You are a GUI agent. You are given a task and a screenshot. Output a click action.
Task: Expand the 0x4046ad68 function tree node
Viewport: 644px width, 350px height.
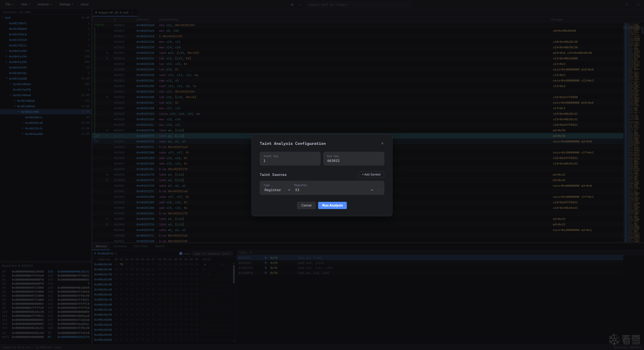pyautogui.click(x=23, y=134)
